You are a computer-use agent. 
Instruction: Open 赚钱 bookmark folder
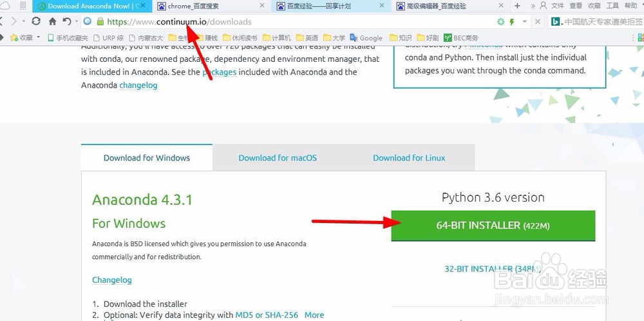(x=207, y=38)
